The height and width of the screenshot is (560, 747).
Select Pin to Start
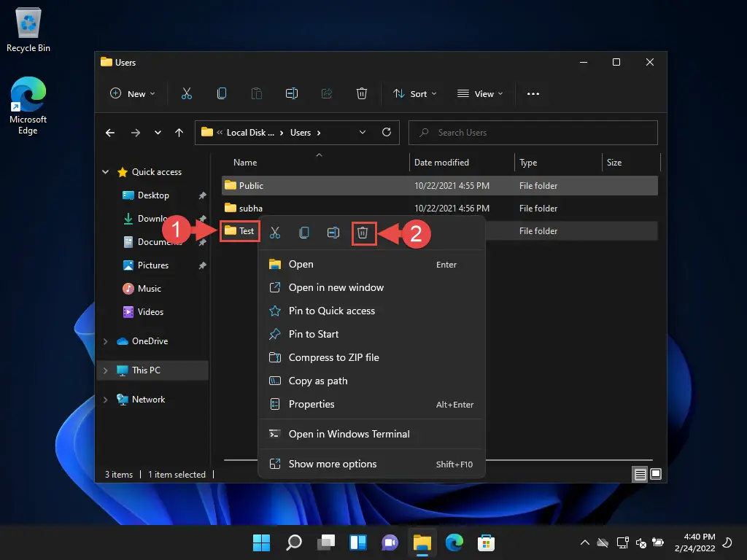coord(371,334)
